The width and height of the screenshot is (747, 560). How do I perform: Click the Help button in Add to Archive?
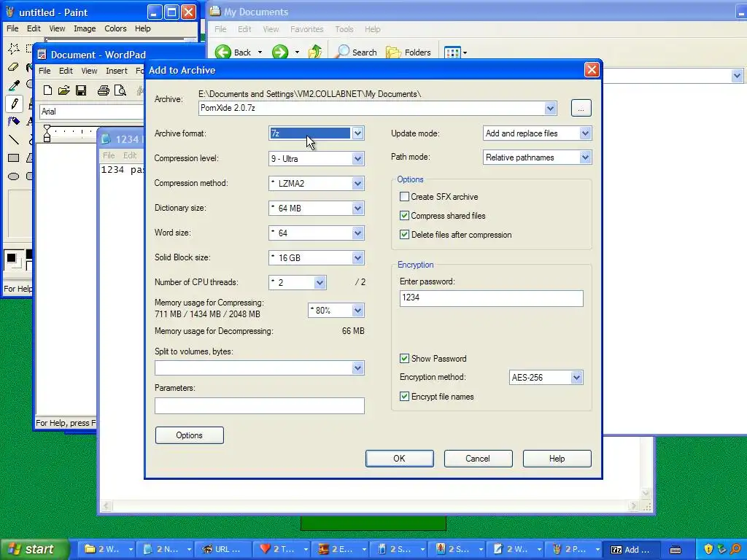pos(557,459)
